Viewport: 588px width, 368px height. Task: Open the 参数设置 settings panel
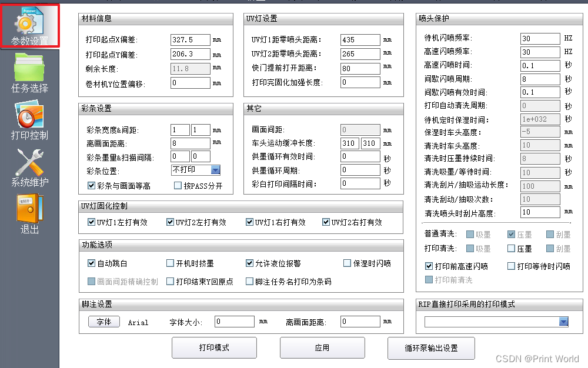29,25
